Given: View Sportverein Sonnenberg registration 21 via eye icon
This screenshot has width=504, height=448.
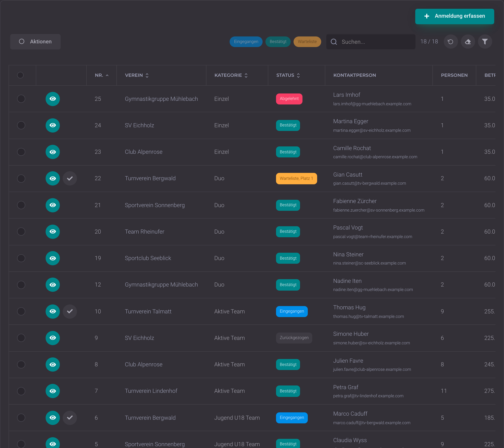Looking at the screenshot, I should coord(53,205).
